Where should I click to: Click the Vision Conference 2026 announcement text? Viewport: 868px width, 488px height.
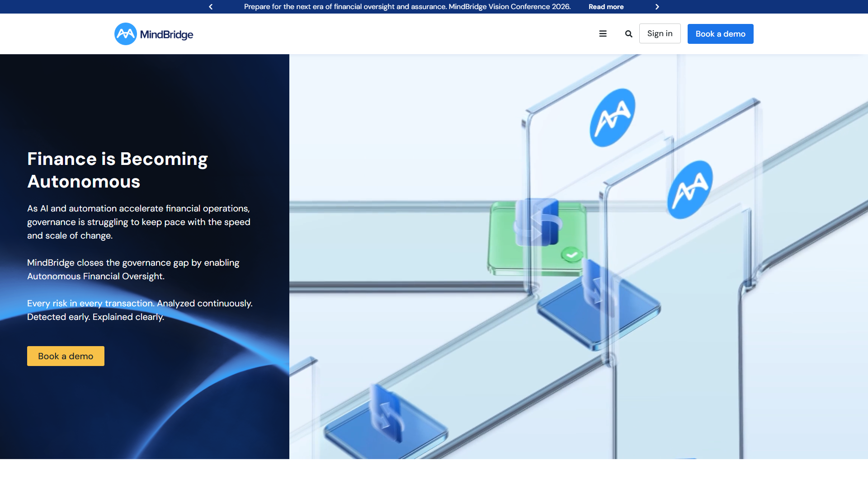pos(407,7)
